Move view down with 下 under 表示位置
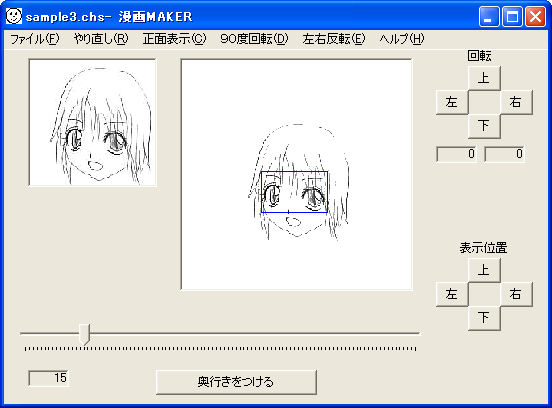Screen dimensions: 552x408 tap(484, 318)
